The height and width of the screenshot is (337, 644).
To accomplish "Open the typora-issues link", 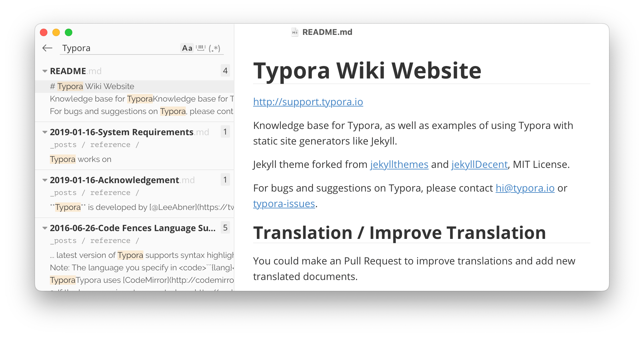I will coord(284,204).
